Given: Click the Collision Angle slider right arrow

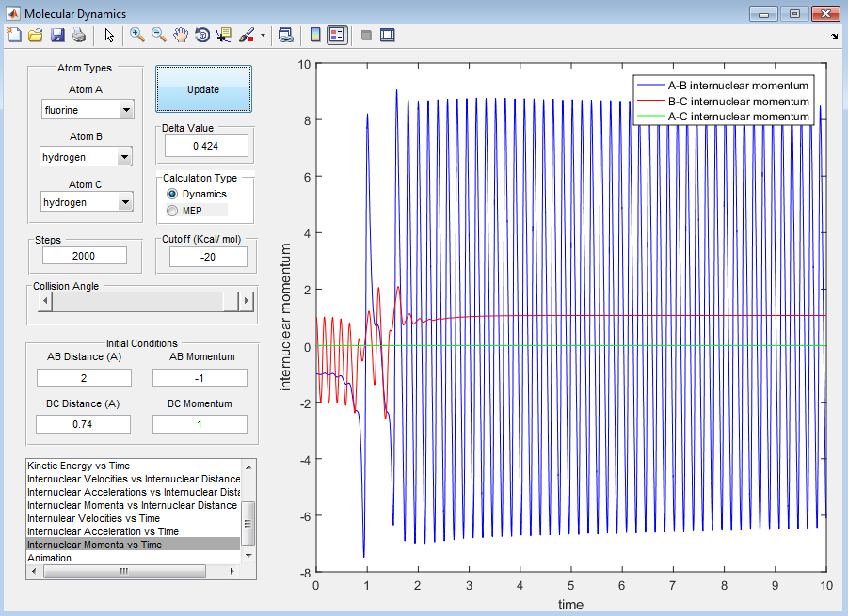Looking at the screenshot, I should 247,301.
